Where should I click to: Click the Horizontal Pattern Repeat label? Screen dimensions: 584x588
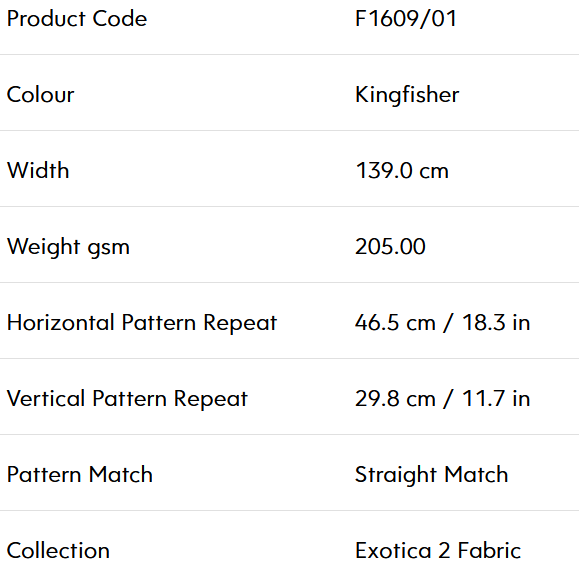142,323
